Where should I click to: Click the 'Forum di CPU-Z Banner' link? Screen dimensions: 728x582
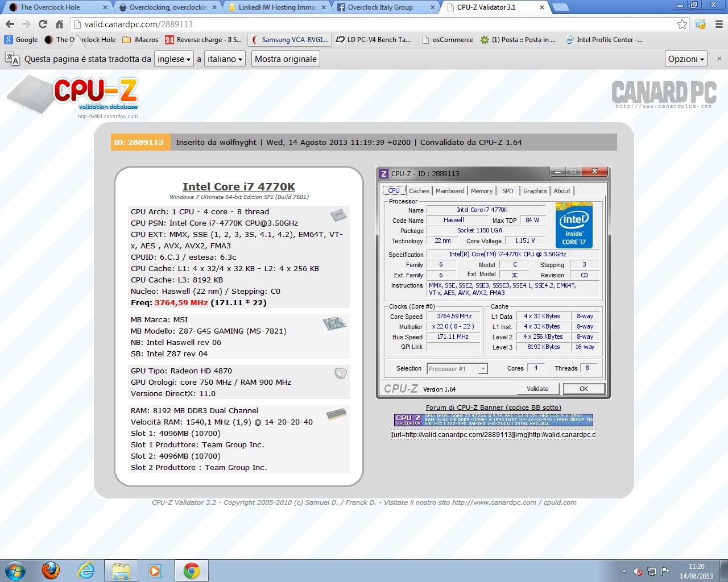pyautogui.click(x=493, y=408)
